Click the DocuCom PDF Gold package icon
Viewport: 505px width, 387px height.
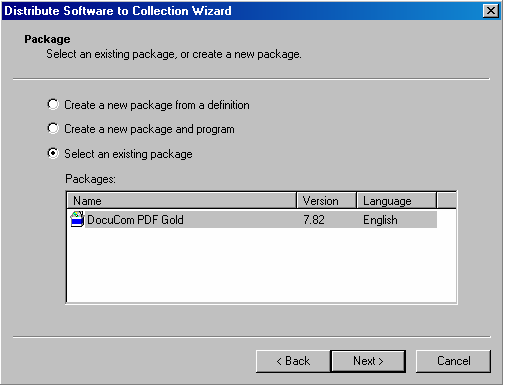pos(77,219)
